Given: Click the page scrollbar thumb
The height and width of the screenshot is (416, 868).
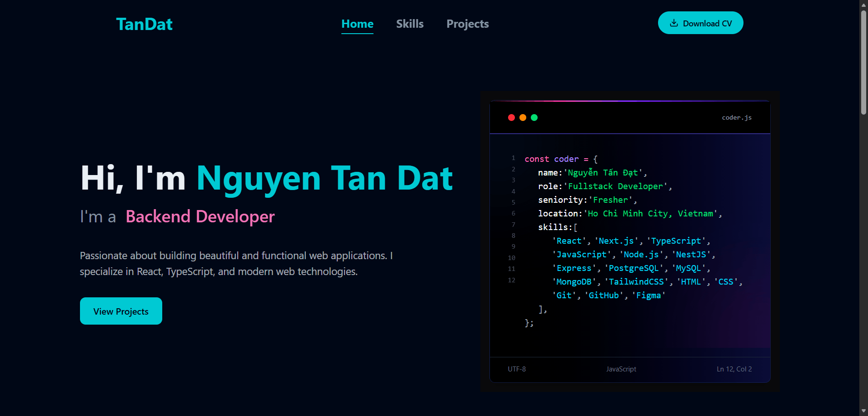Looking at the screenshot, I should (x=863, y=62).
